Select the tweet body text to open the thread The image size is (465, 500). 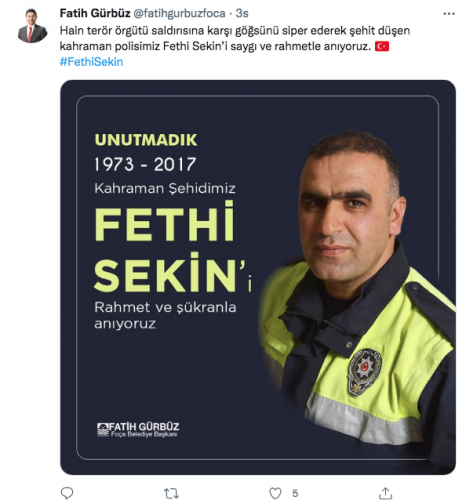pyautogui.click(x=235, y=38)
